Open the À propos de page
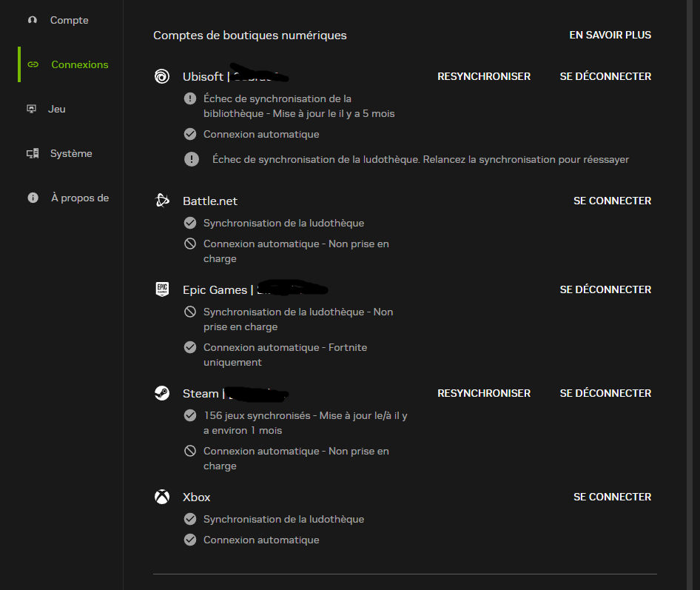700x590 pixels. (x=80, y=198)
